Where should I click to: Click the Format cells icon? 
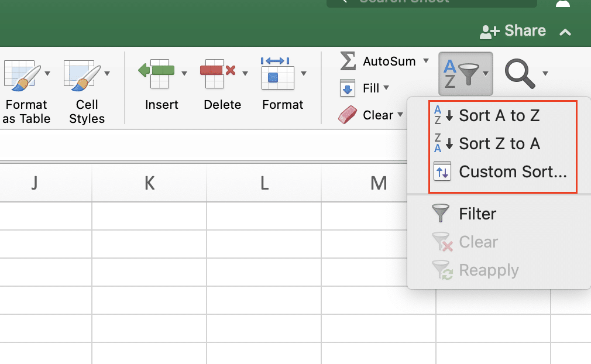[x=277, y=73]
